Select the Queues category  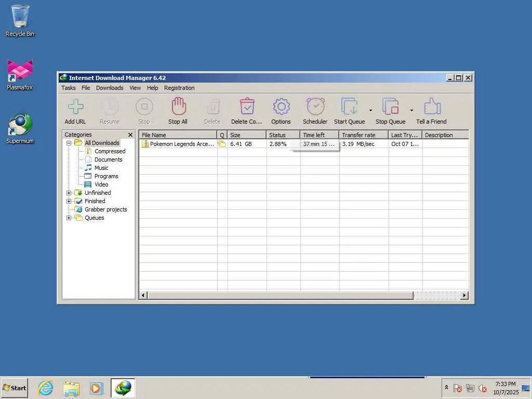coord(95,218)
